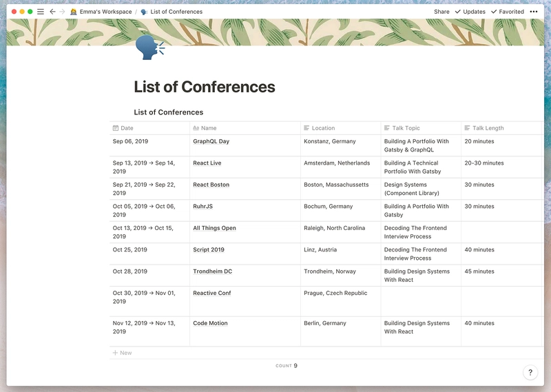Screen dimensions: 551x392
Task: Click the Boston, Massachussetts location cell
Action: tap(341, 189)
